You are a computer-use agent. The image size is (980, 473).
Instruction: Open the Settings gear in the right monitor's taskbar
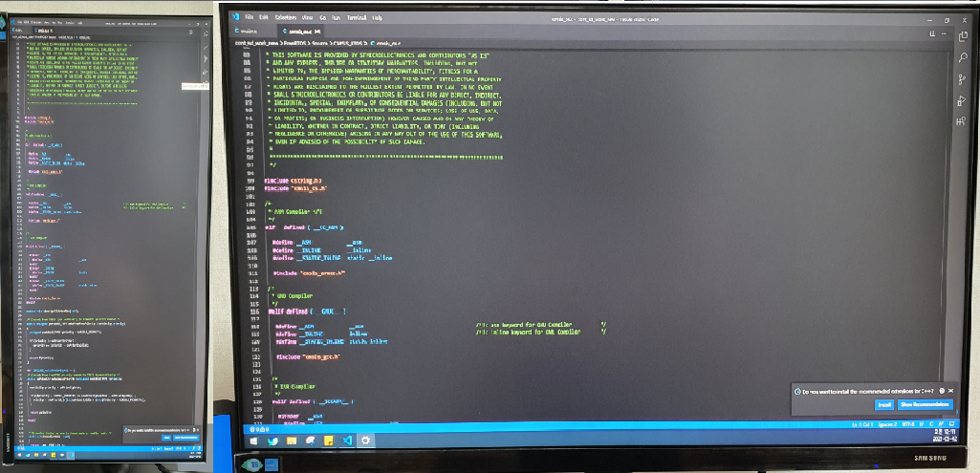coord(365,441)
